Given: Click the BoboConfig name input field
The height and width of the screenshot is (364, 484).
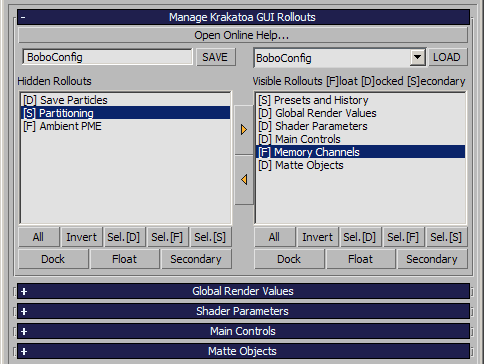Looking at the screenshot, I should [107, 57].
